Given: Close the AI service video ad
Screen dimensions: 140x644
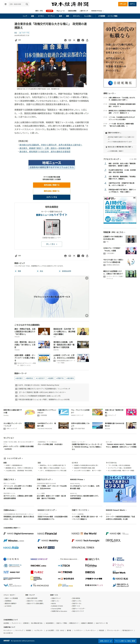Looking at the screenshot, I should pos(87,278).
